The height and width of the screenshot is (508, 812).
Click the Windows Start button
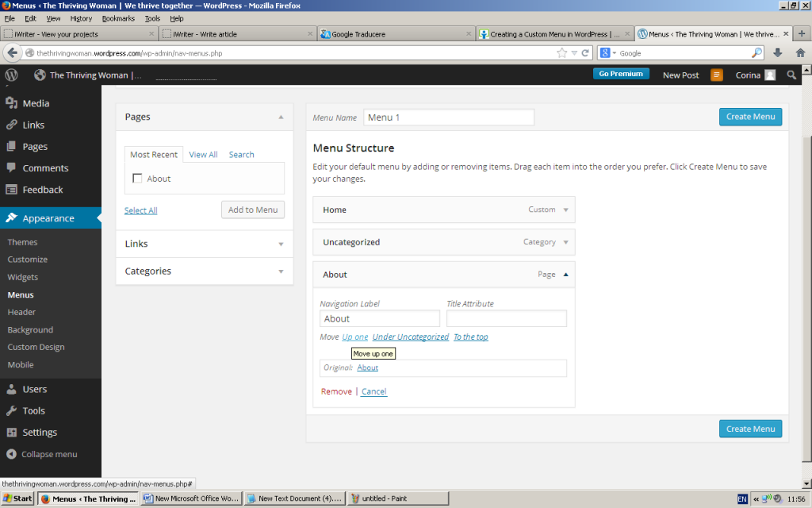click(x=17, y=498)
